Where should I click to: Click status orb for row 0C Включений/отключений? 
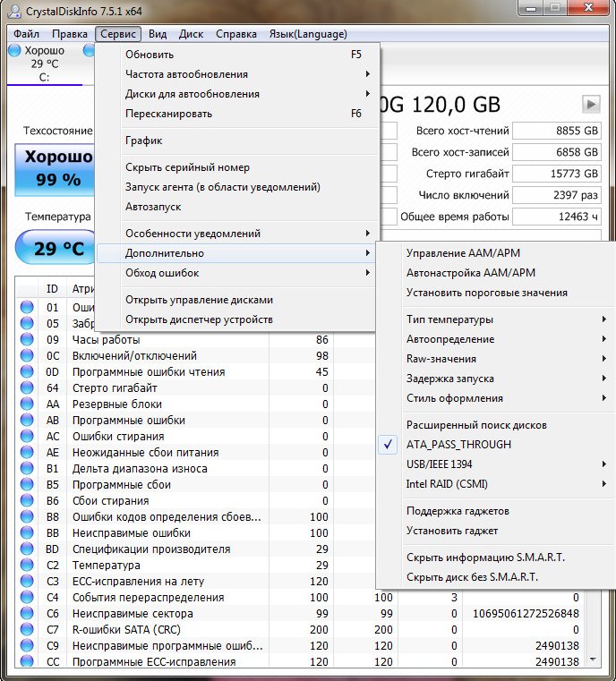click(x=27, y=355)
